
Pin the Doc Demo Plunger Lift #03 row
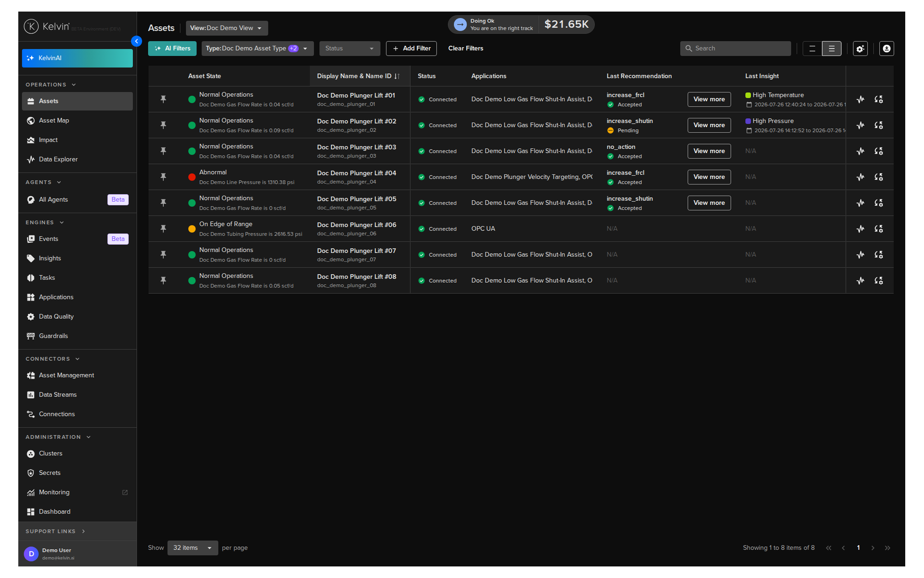[x=163, y=151]
